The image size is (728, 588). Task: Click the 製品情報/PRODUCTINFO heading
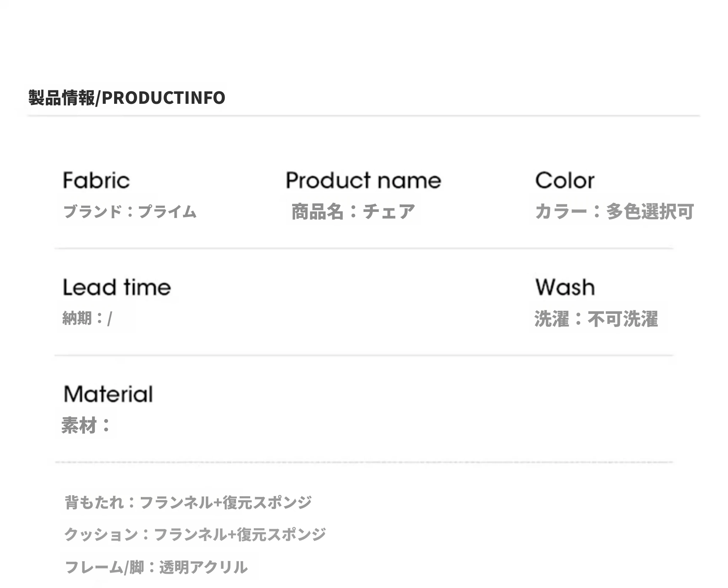point(127,98)
